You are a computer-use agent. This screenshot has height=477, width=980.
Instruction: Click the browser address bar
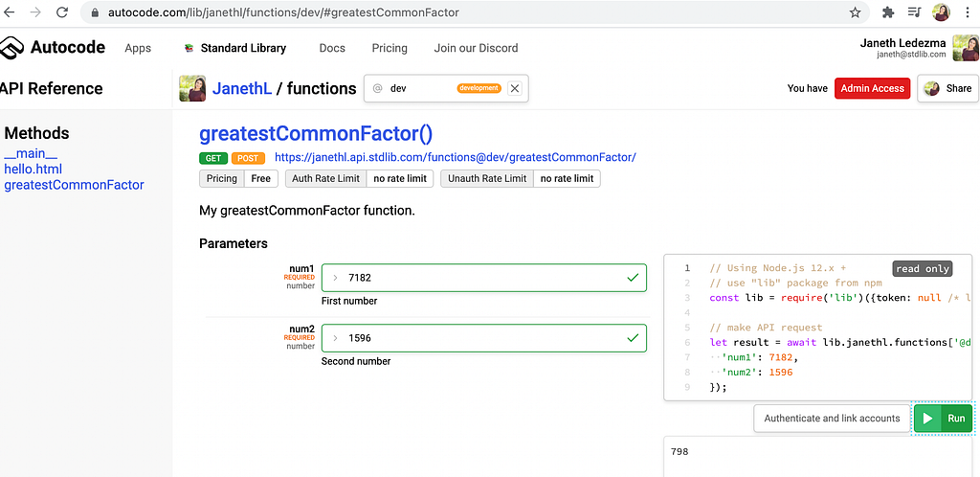475,11
